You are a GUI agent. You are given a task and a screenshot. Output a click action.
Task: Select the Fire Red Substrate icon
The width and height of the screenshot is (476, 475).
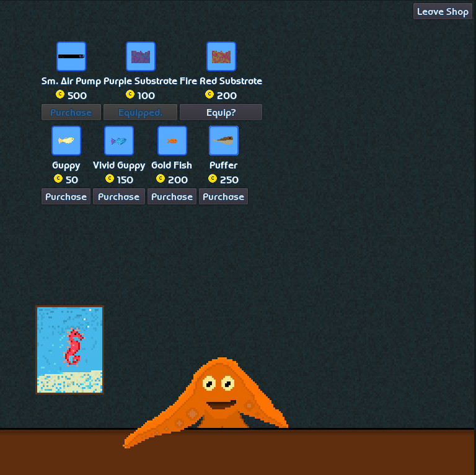point(221,56)
